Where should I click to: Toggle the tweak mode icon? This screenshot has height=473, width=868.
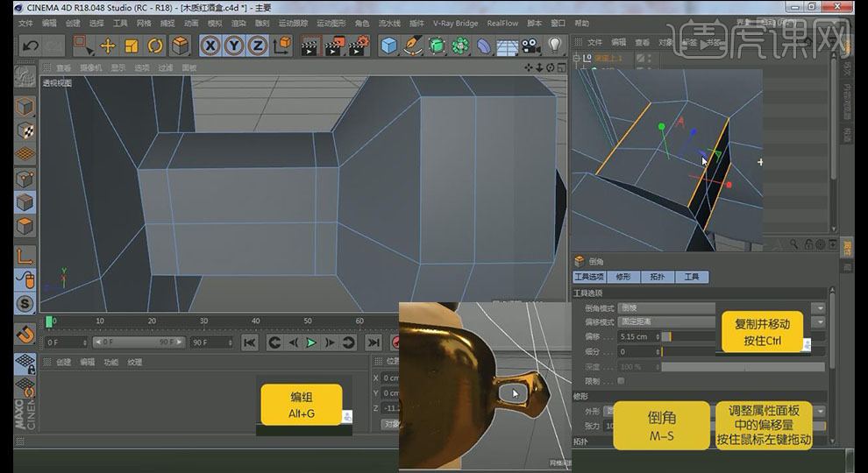[x=25, y=280]
